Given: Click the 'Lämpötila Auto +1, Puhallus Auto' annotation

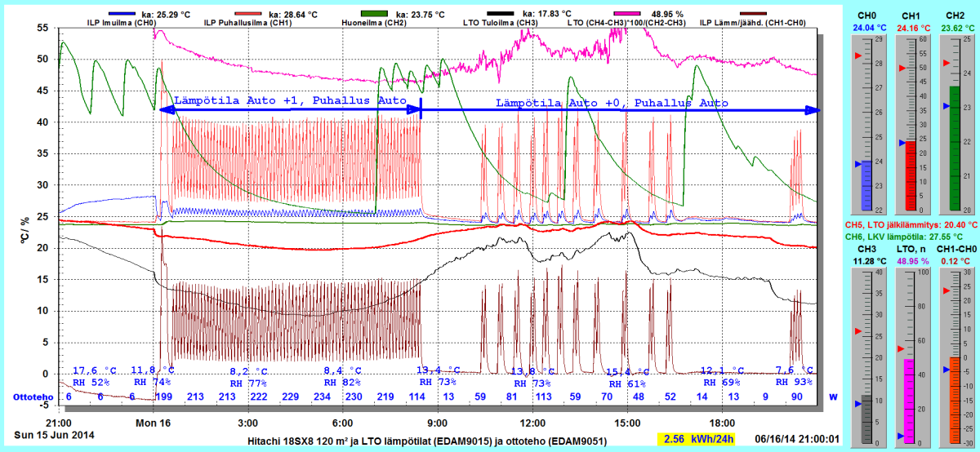Looking at the screenshot, I should (289, 101).
